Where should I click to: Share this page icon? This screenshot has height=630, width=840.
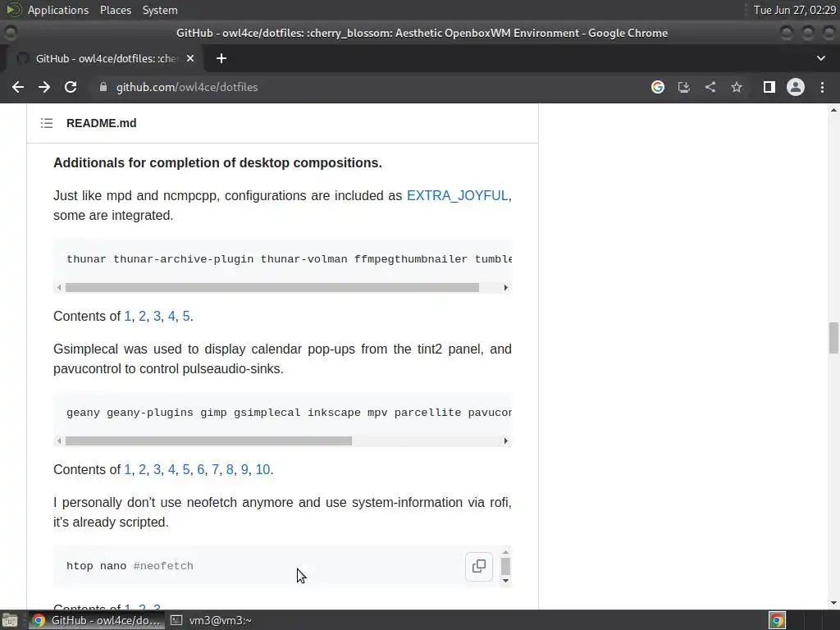[x=710, y=87]
